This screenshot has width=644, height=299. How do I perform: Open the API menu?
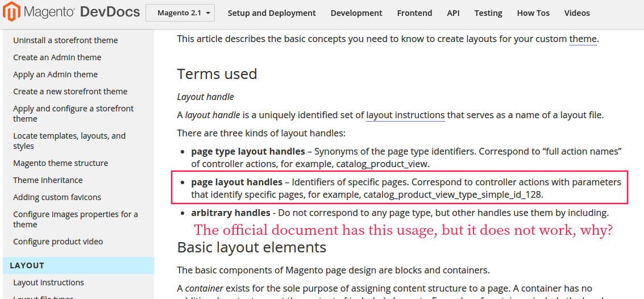click(453, 13)
